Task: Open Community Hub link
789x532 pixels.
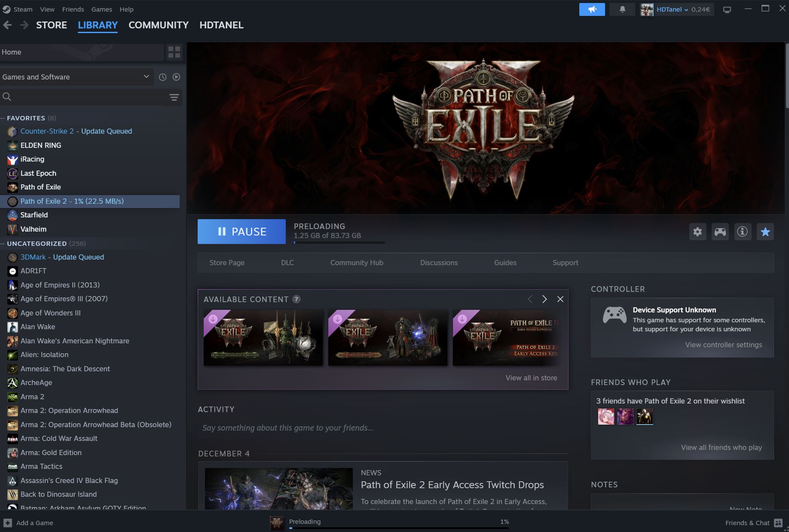Action: (x=357, y=263)
